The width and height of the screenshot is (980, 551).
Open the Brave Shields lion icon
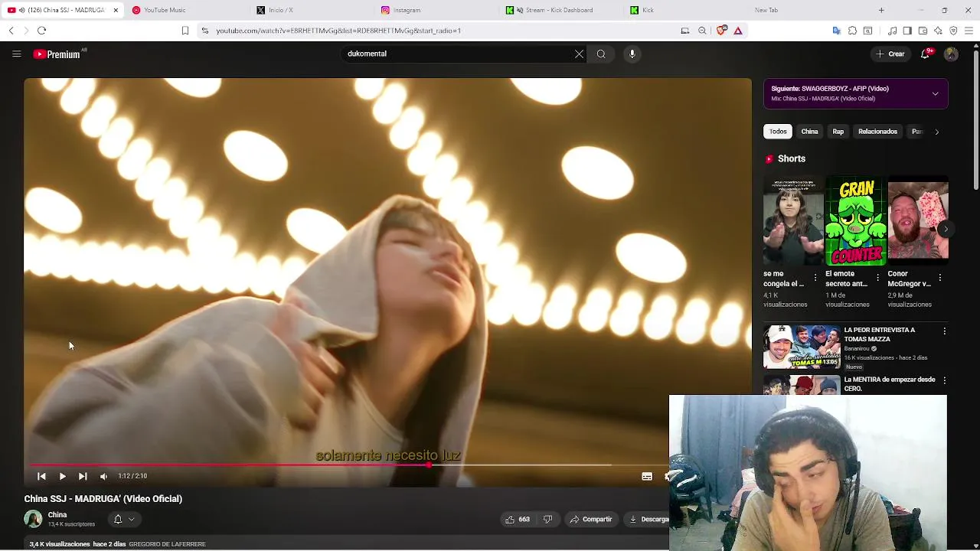pos(721,31)
